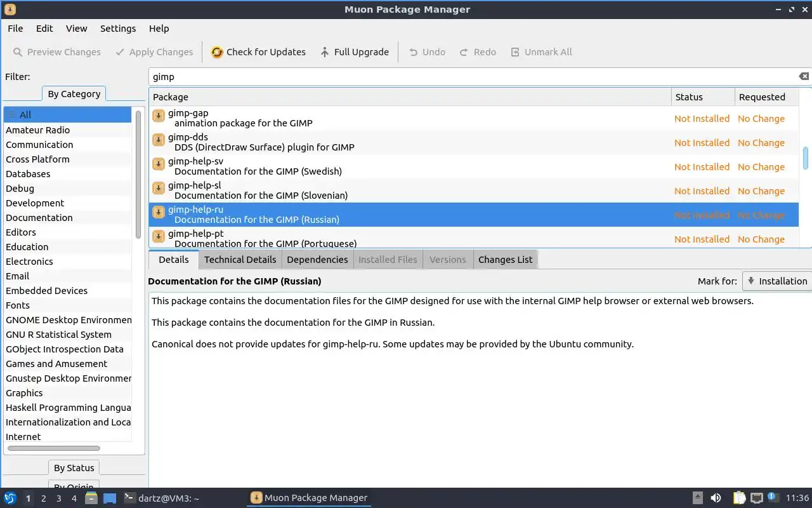Select Debug category

(68, 188)
